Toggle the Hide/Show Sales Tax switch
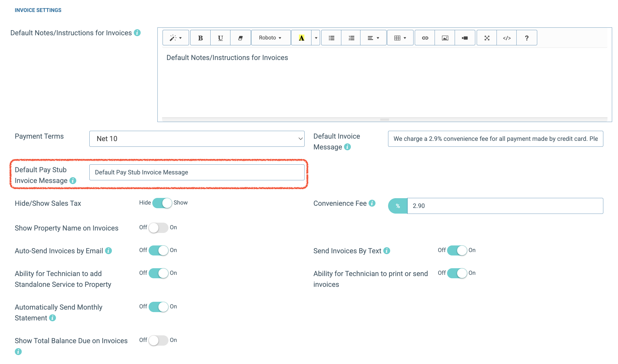Image resolution: width=618 pixels, height=364 pixels. tap(162, 203)
